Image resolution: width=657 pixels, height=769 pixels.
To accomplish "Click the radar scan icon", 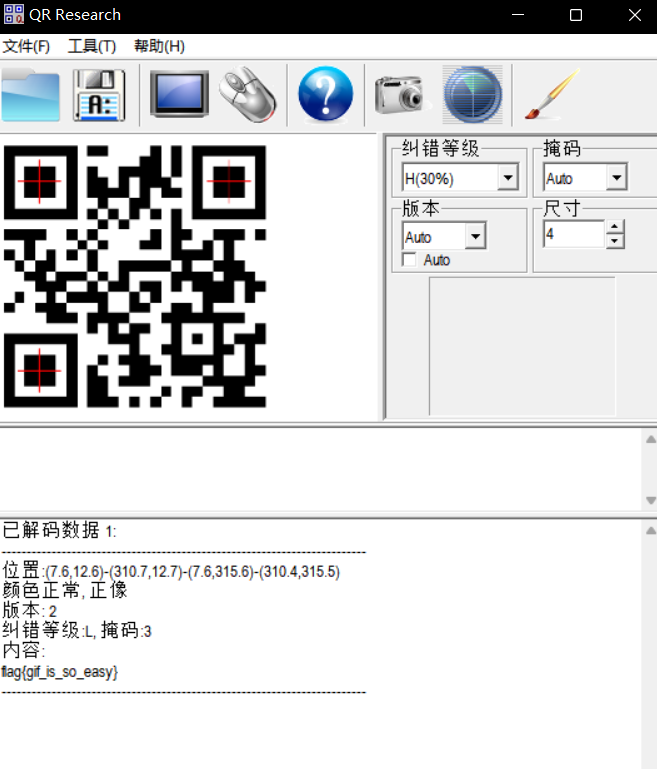I will [473, 94].
